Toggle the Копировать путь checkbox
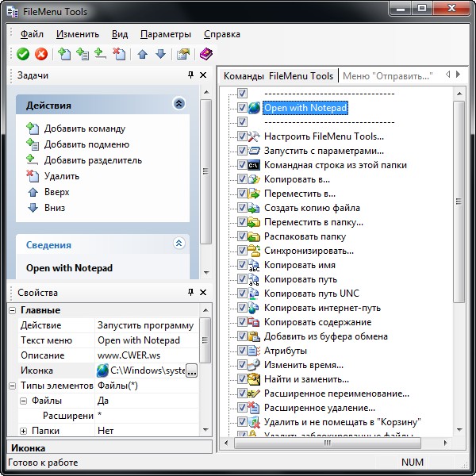This screenshot has height=476, width=476. coord(242,279)
